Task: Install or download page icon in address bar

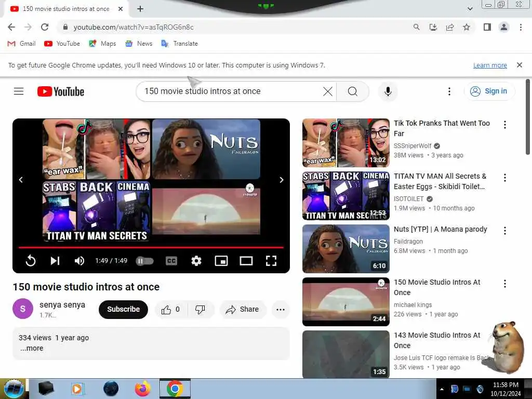Action: tap(433, 27)
